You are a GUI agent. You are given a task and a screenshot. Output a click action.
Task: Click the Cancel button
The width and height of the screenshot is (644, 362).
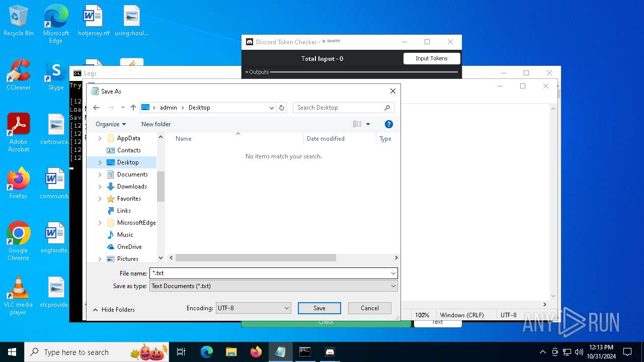coord(370,308)
